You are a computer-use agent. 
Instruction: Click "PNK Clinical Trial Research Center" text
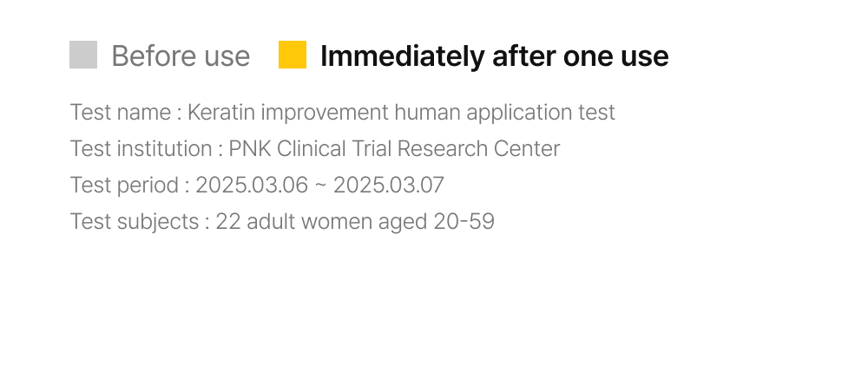tap(394, 149)
